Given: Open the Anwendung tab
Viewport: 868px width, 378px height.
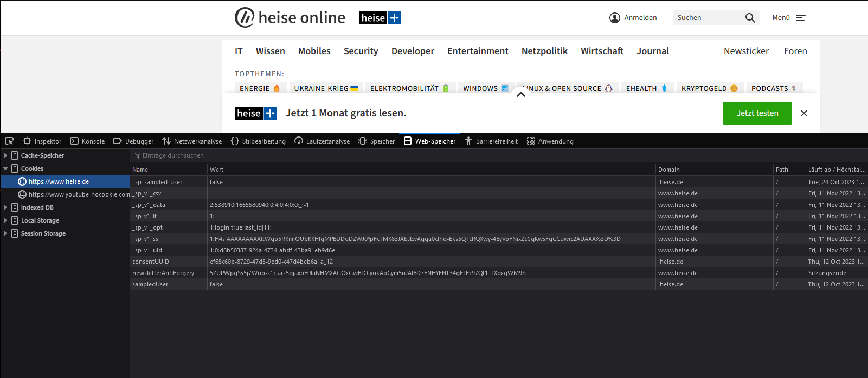Looking at the screenshot, I should click(x=550, y=141).
